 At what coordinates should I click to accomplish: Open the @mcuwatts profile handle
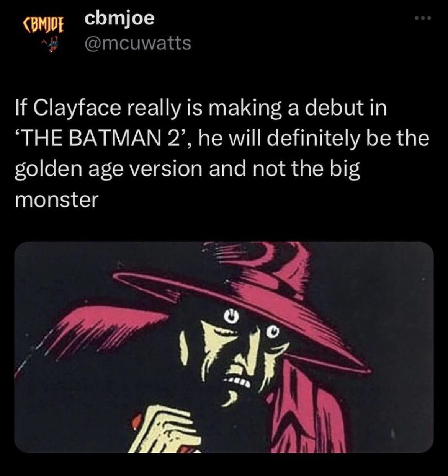pos(136,44)
